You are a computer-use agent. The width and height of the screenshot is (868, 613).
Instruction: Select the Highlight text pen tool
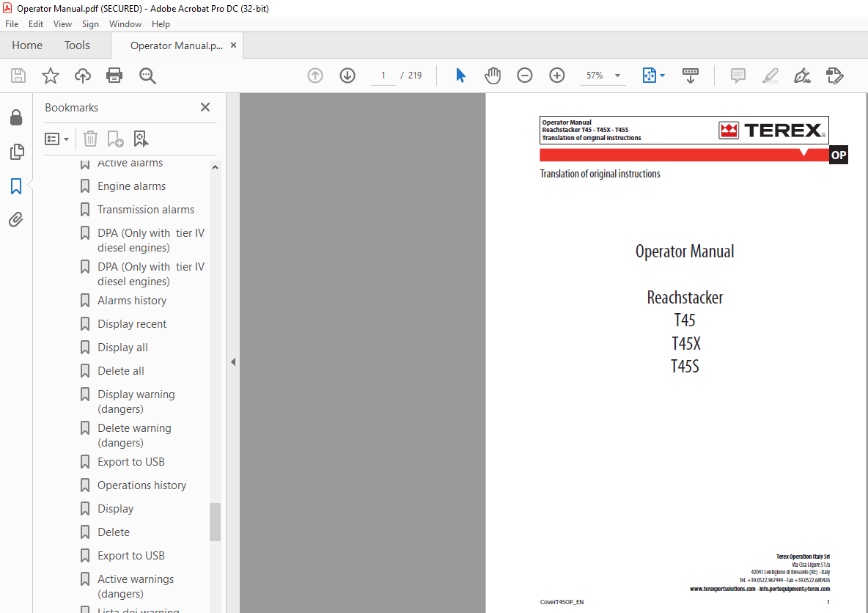pyautogui.click(x=770, y=76)
